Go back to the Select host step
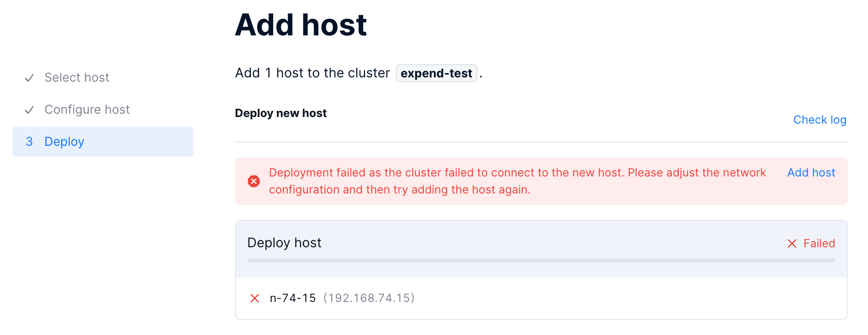Image resolution: width=868 pixels, height=335 pixels. [77, 77]
